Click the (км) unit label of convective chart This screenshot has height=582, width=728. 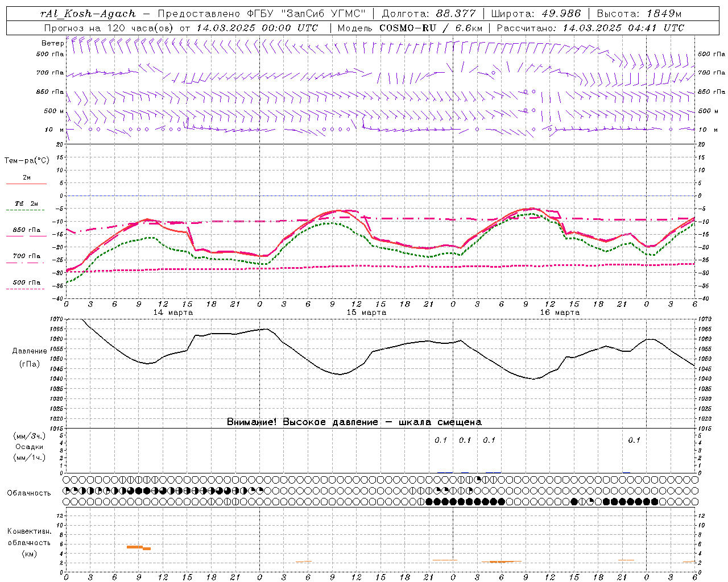coord(29,554)
